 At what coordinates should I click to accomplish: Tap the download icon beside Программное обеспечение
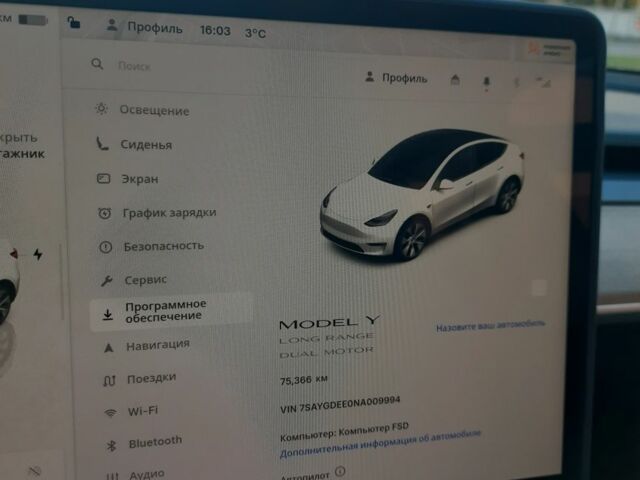coord(107,314)
